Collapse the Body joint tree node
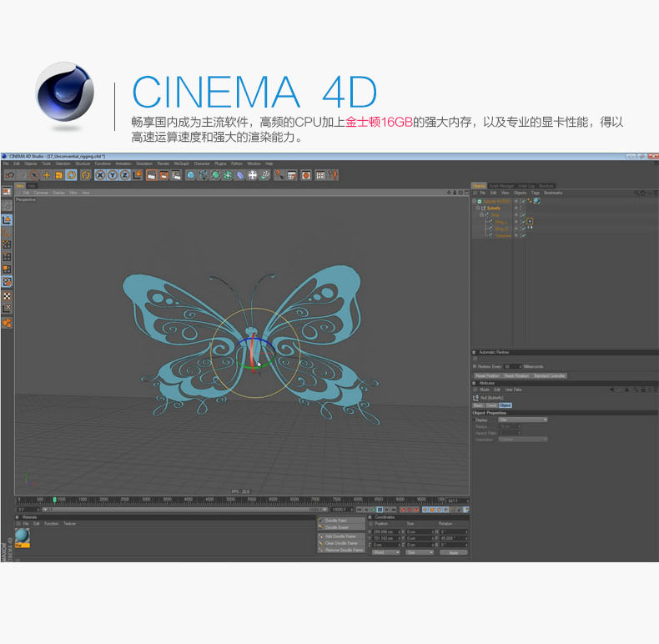659x644 pixels. tap(481, 215)
